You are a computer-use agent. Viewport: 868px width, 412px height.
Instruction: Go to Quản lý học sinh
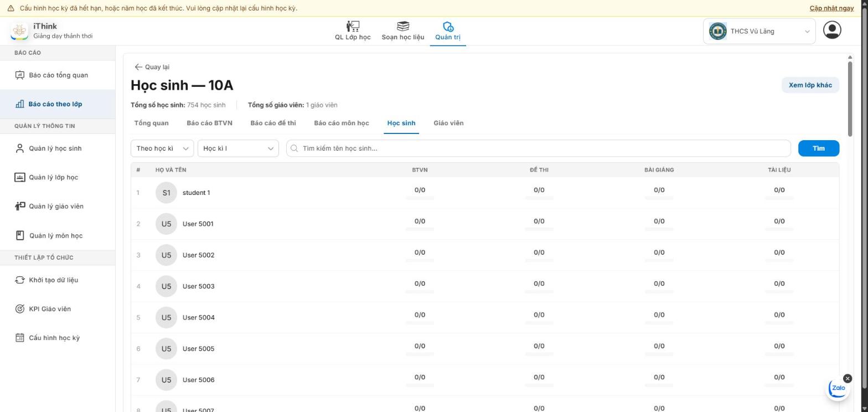point(58,148)
